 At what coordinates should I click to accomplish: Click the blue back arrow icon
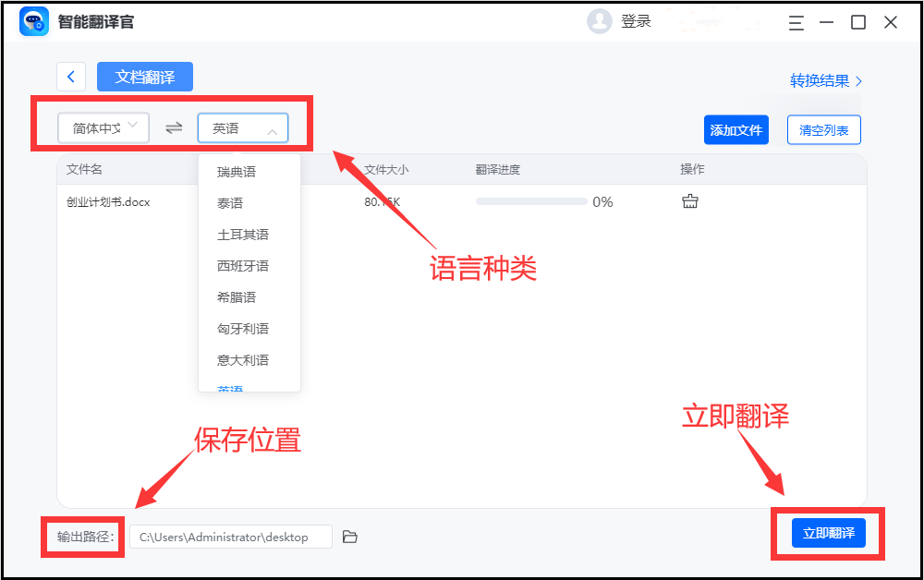71,77
